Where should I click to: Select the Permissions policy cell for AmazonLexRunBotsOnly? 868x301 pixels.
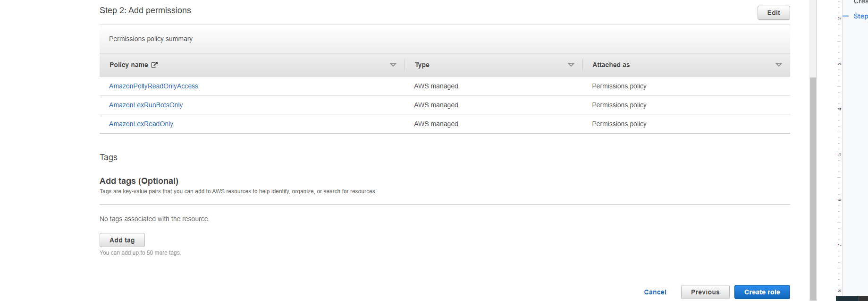click(619, 105)
